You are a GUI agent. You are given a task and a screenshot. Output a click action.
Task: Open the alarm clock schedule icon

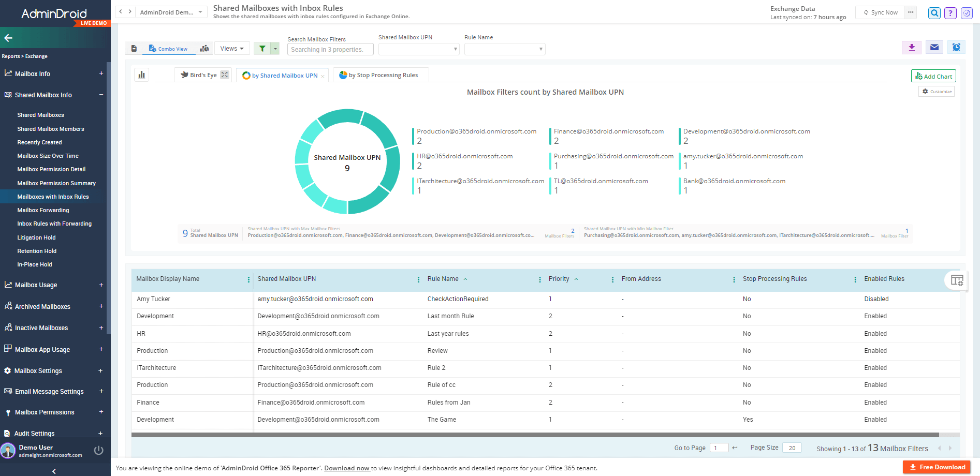coord(956,48)
